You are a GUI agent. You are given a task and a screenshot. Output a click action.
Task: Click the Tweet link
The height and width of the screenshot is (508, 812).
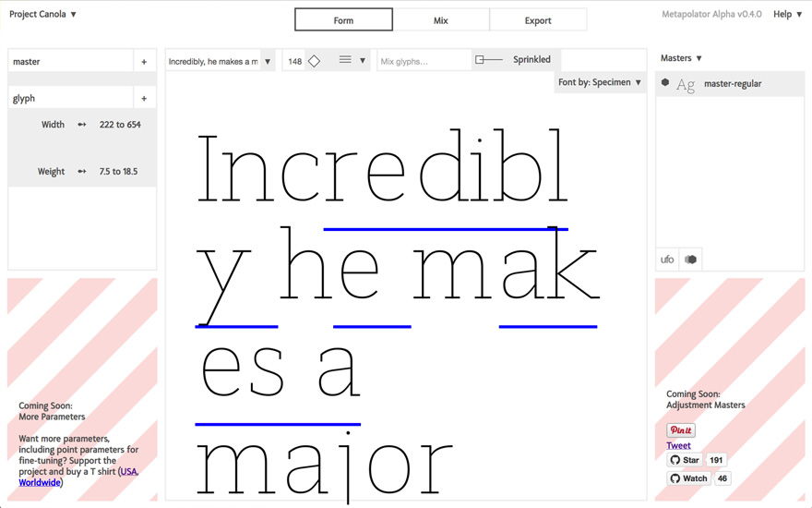point(678,445)
